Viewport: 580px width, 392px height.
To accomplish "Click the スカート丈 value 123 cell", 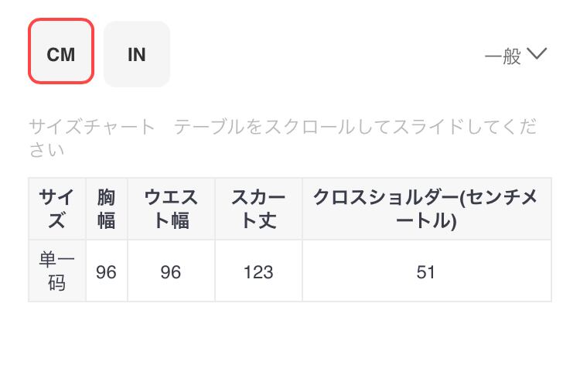I will (258, 272).
